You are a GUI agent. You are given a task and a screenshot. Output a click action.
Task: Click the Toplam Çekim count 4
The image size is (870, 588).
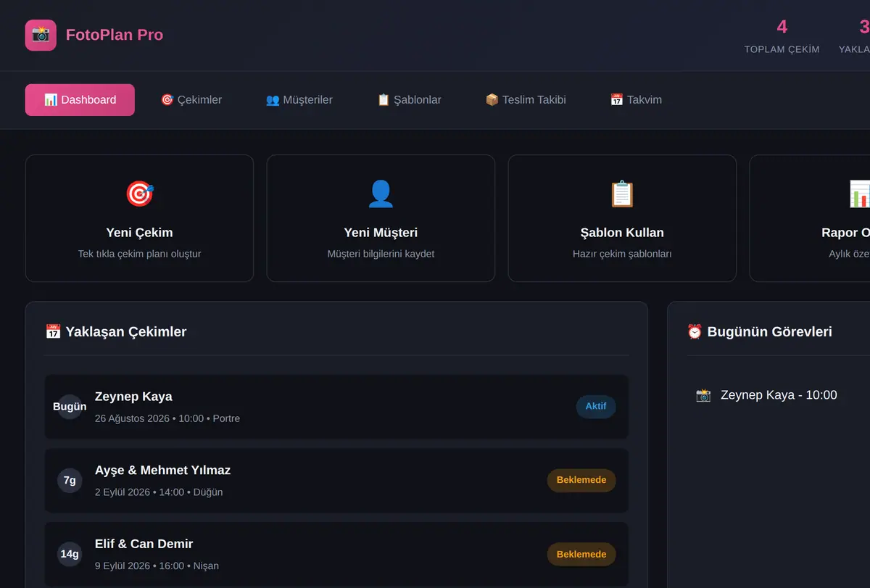point(782,27)
